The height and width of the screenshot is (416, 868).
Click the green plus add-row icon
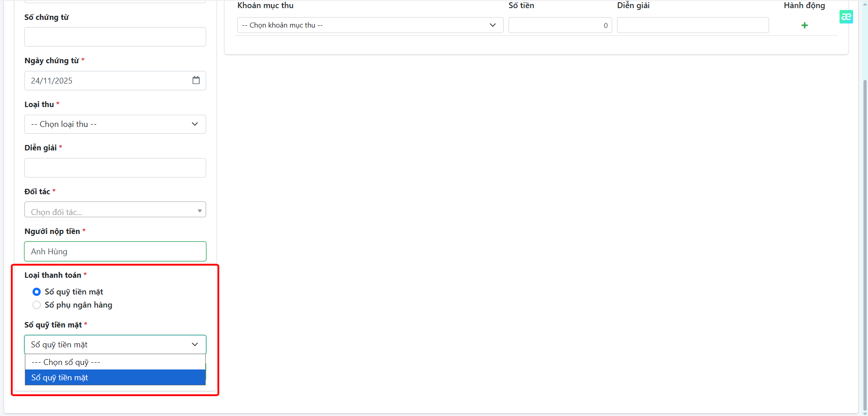click(x=804, y=25)
